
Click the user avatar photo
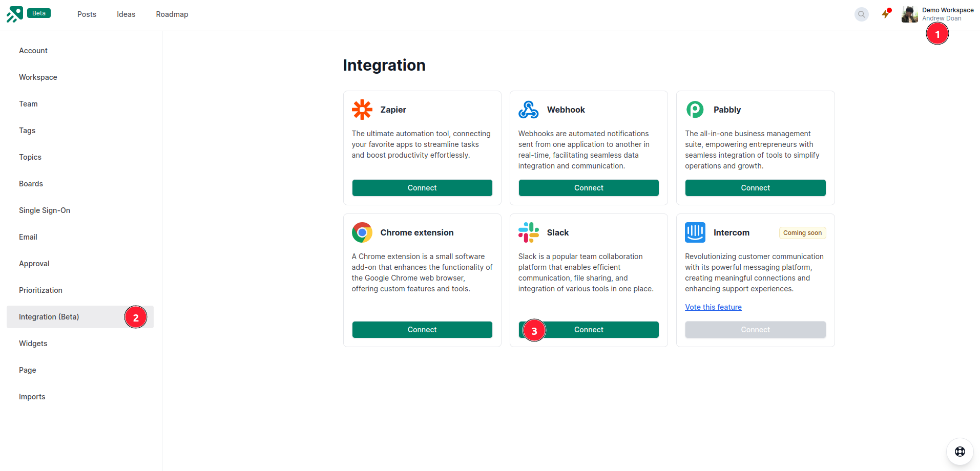pyautogui.click(x=910, y=14)
